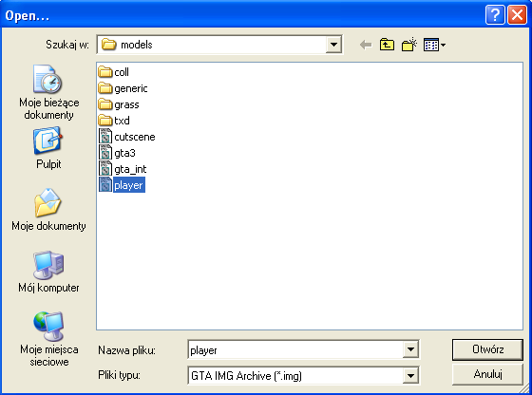The height and width of the screenshot is (395, 532).
Task: Go to Pulpit in places bar
Action: [x=48, y=148]
